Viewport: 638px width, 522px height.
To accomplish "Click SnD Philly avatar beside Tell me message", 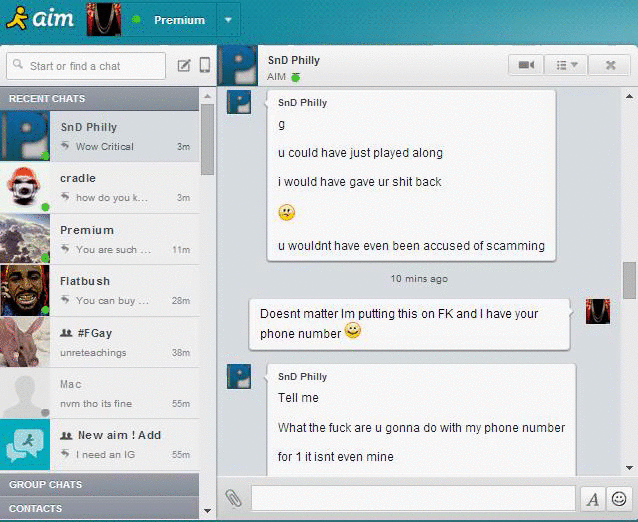I will coord(239,376).
